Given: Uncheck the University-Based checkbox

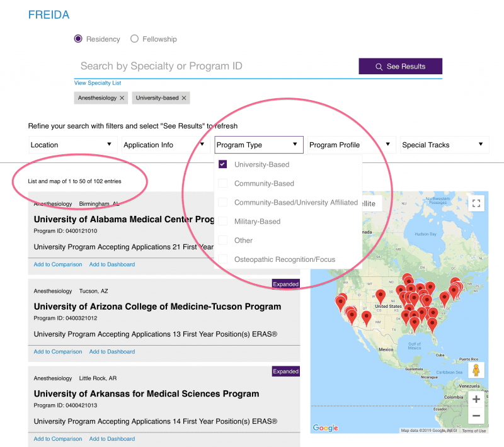Looking at the screenshot, I should [223, 164].
